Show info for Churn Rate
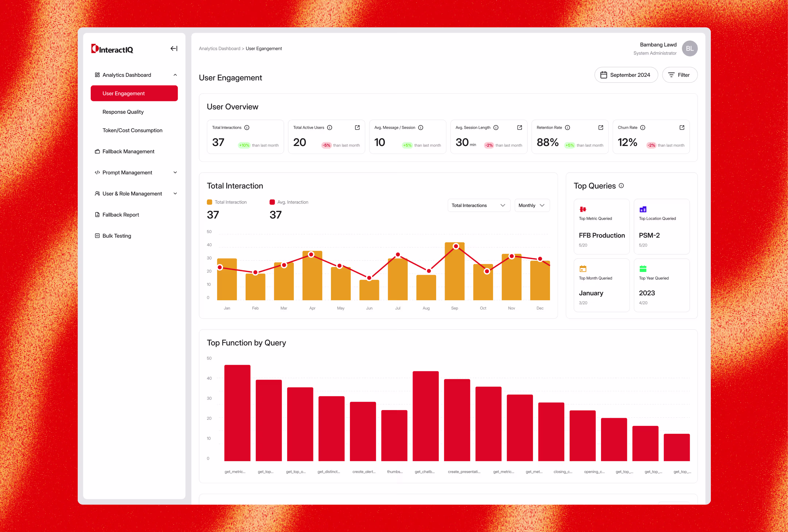 tap(643, 127)
